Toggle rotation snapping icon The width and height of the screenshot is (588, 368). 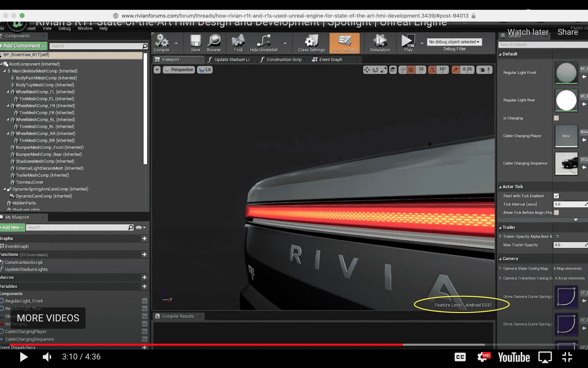point(432,70)
